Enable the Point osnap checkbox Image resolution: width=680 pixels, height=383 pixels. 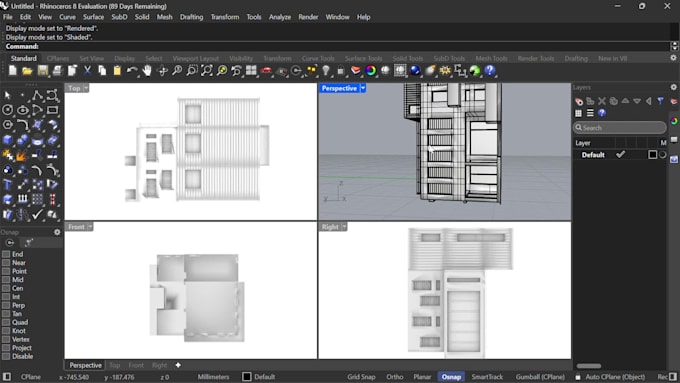6,271
